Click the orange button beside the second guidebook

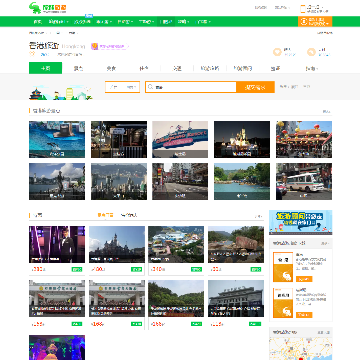click(304, 315)
